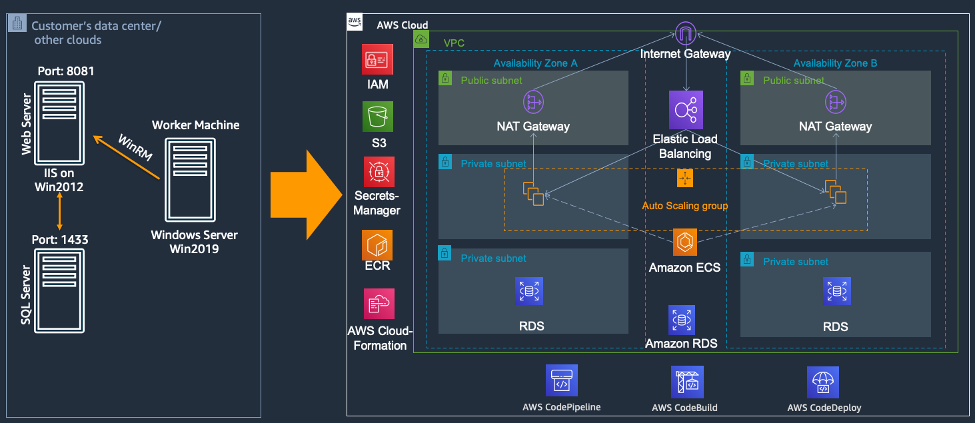Click the customer's data center building icon
977x424 pixels.
[x=17, y=24]
